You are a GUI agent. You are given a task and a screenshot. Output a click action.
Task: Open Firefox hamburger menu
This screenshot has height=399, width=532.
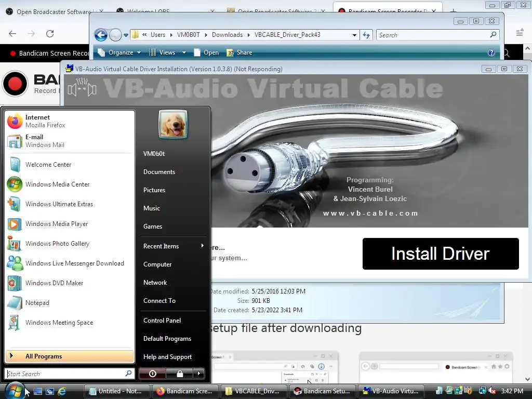(x=520, y=33)
